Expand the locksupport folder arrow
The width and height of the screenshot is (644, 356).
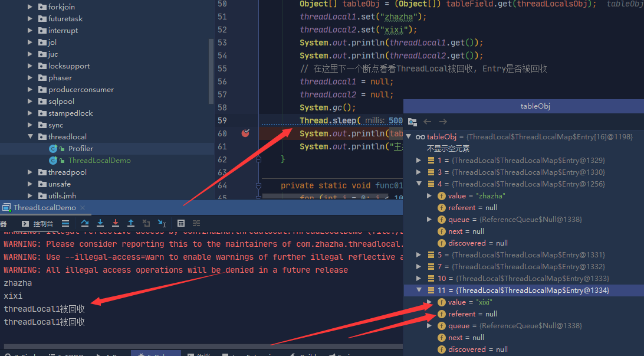(30, 66)
